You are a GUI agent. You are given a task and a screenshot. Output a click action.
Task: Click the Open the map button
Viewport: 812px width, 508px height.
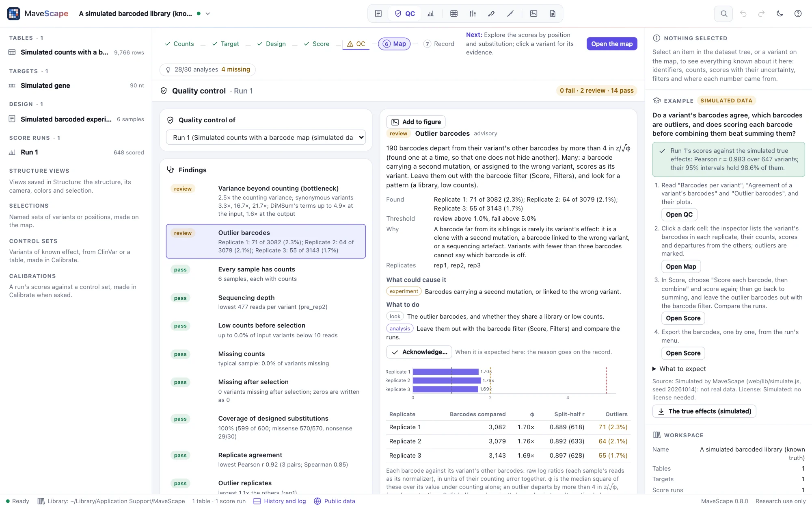(x=612, y=44)
